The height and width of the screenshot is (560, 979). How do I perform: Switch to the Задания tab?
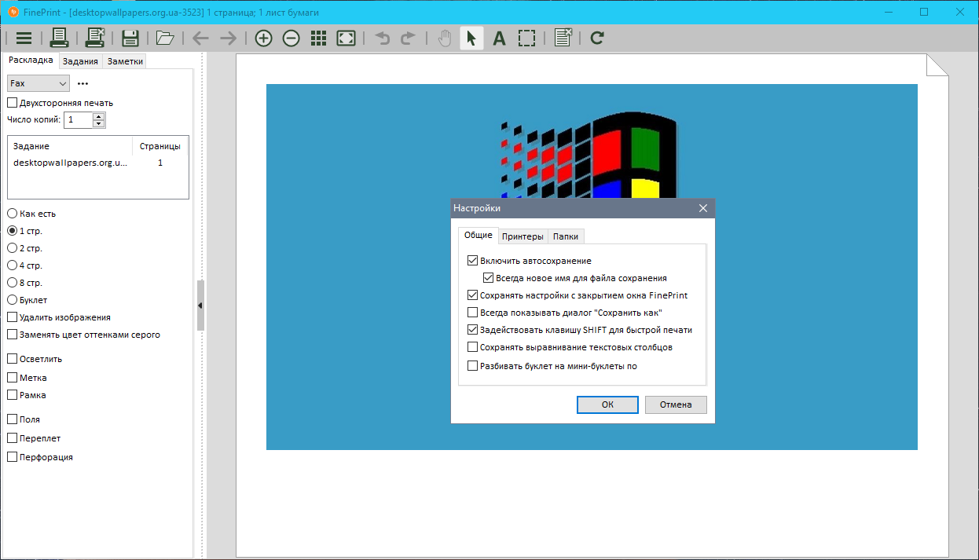(80, 61)
